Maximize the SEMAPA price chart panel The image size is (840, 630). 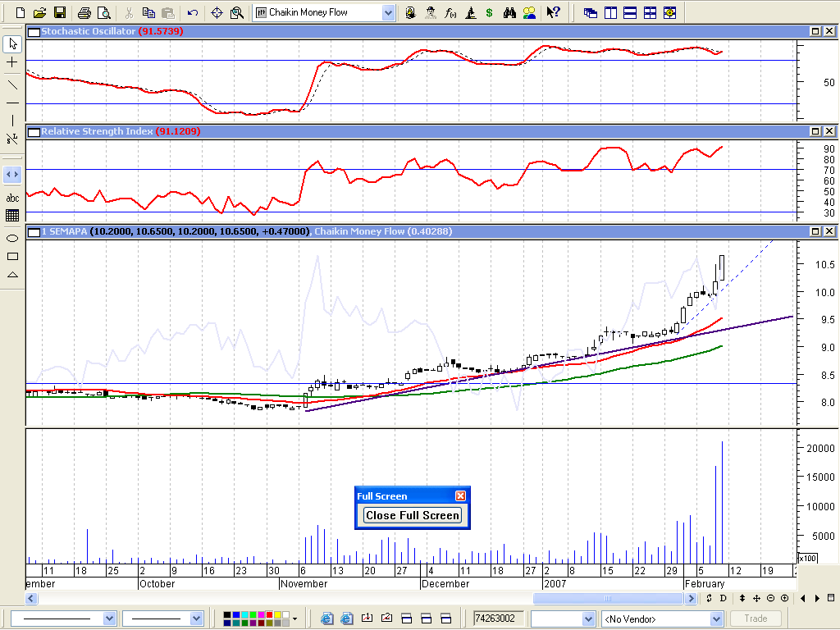(815, 231)
